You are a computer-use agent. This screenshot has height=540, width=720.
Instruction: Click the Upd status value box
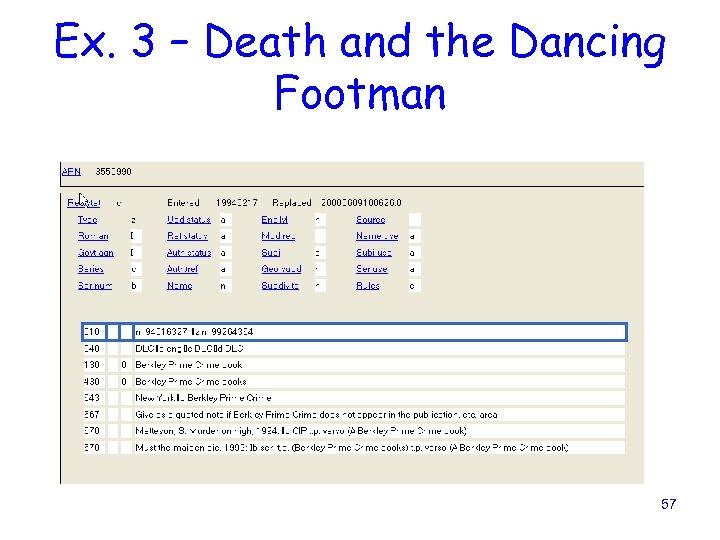pos(225,220)
